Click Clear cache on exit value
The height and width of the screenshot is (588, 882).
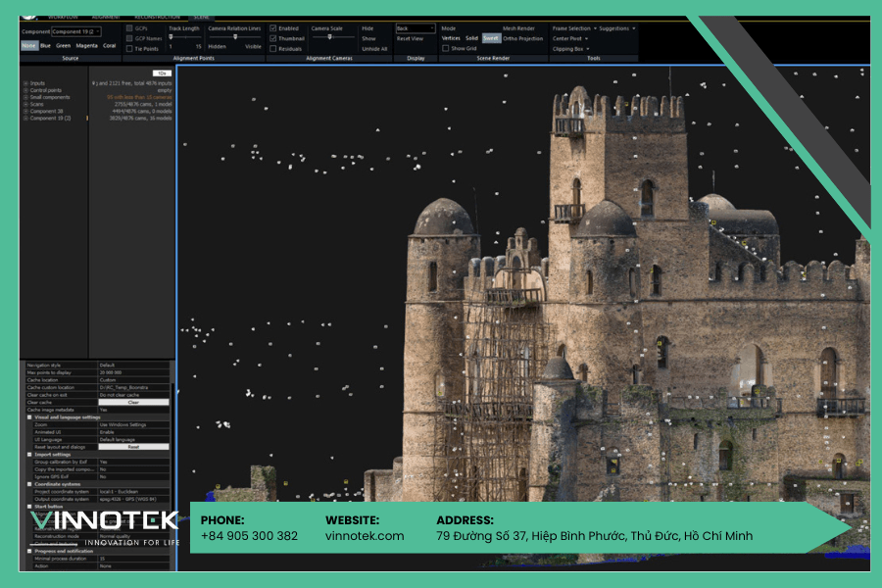coord(133,395)
